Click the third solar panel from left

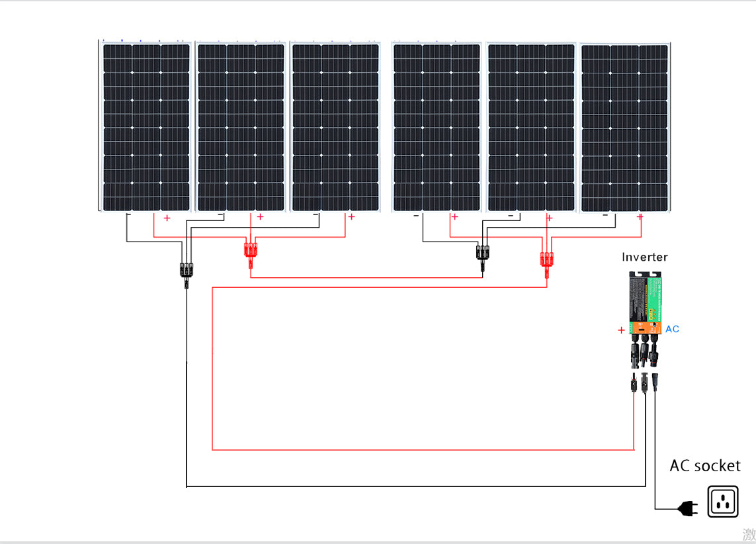click(335, 126)
